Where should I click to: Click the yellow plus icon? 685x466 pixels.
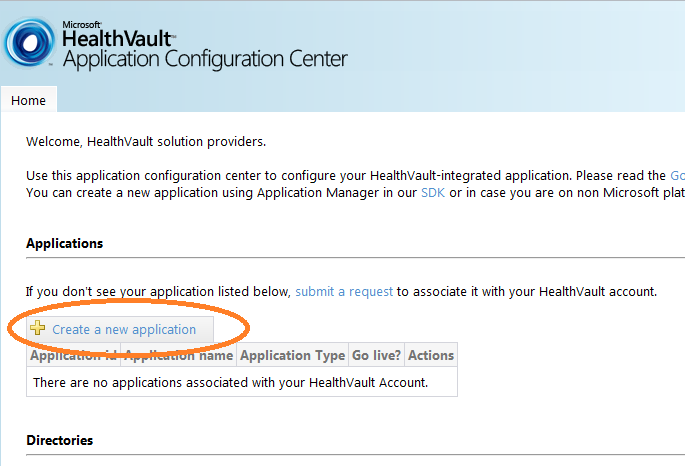(38, 328)
